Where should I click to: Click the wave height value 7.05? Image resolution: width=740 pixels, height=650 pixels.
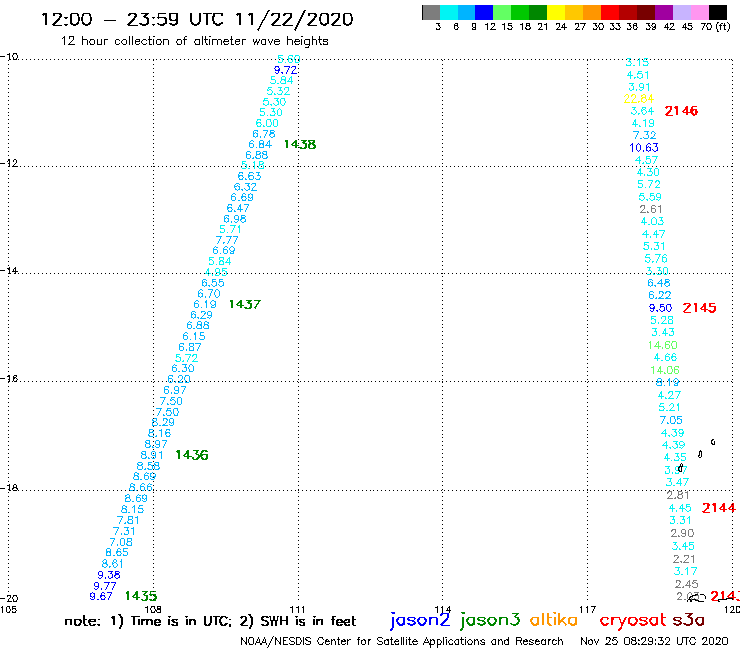[671, 420]
